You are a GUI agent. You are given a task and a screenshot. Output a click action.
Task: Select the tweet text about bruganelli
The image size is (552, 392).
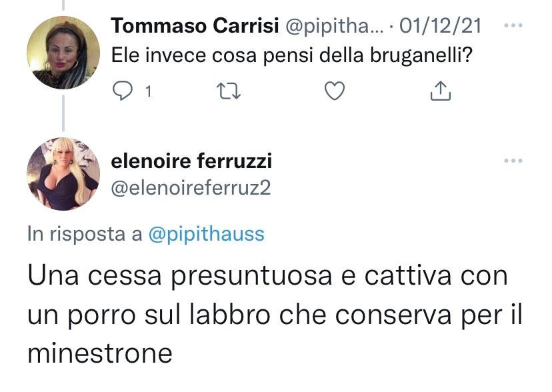[x=291, y=55]
